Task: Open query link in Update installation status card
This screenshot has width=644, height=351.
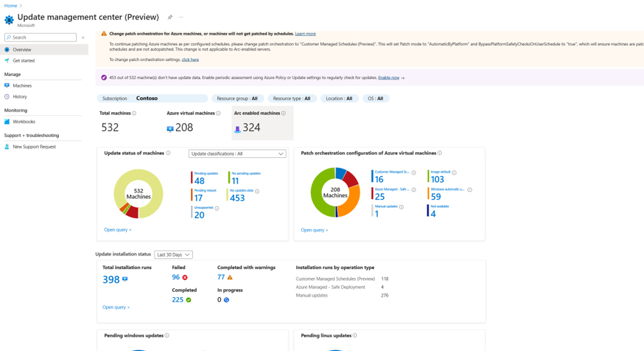Action: pos(116,307)
